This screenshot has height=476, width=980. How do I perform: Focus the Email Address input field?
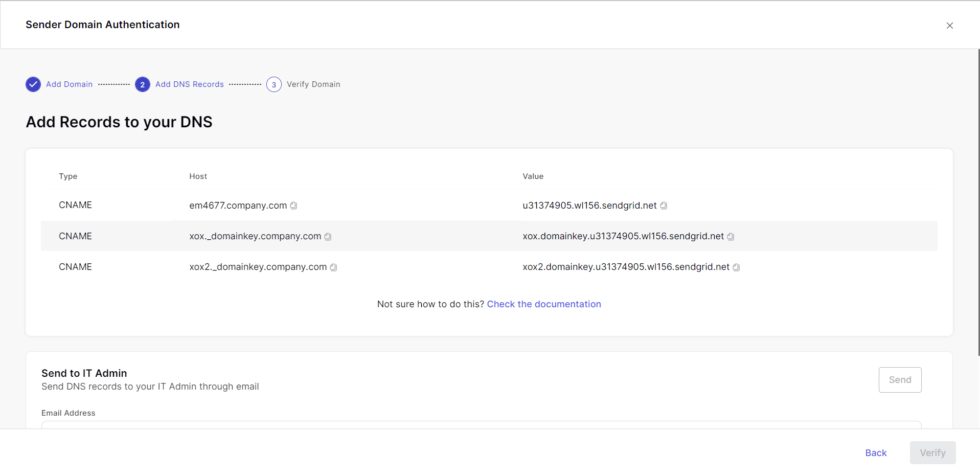(481, 425)
